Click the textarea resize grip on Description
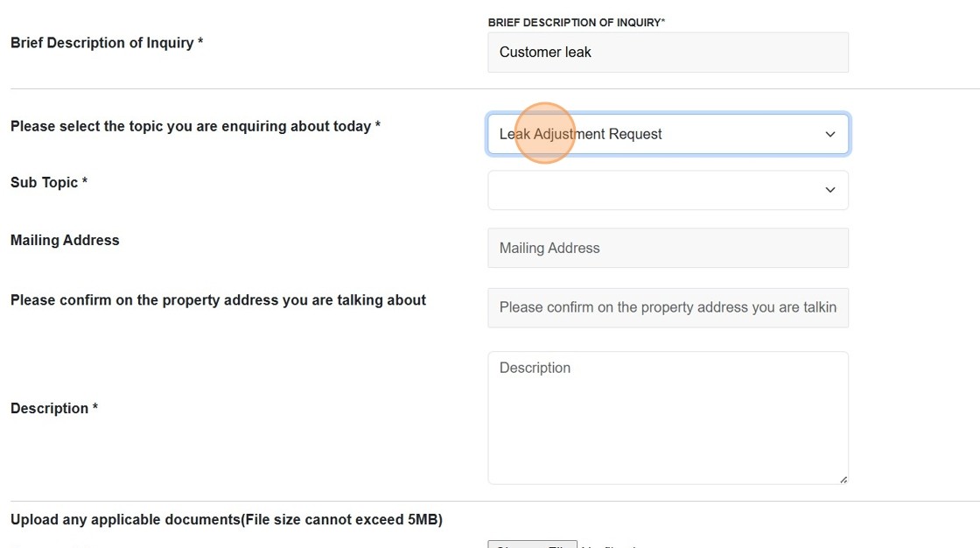The width and height of the screenshot is (980, 548). coord(843,478)
